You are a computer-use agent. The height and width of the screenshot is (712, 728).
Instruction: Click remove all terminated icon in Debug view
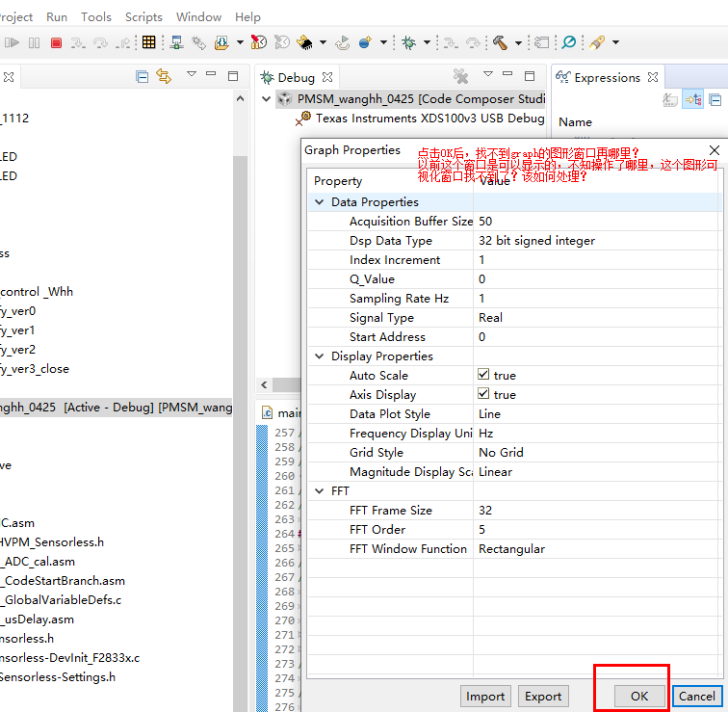point(460,76)
